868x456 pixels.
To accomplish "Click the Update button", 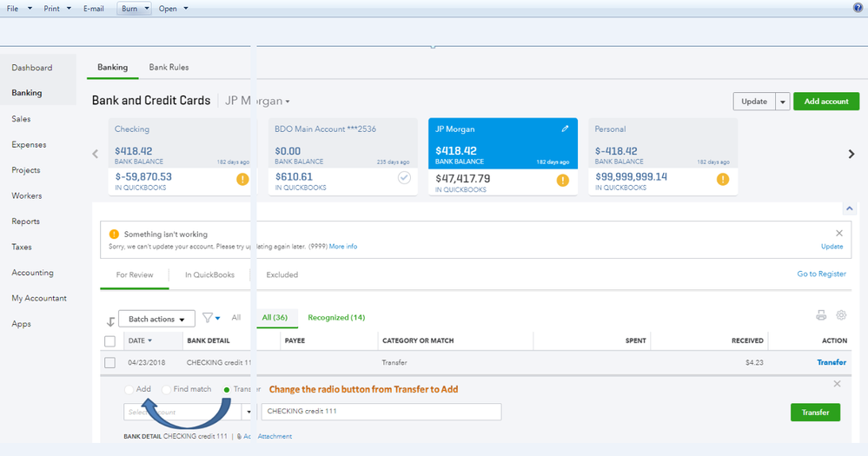I will (x=754, y=102).
